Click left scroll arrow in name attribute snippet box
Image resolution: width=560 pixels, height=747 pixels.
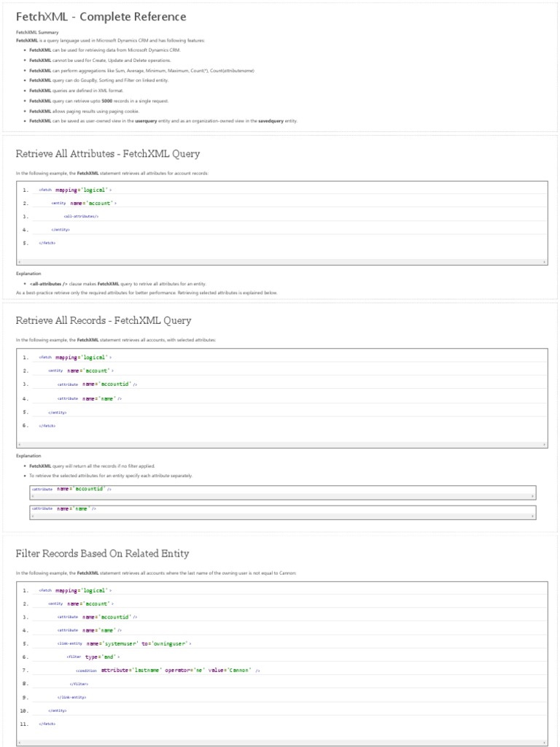coord(32,516)
